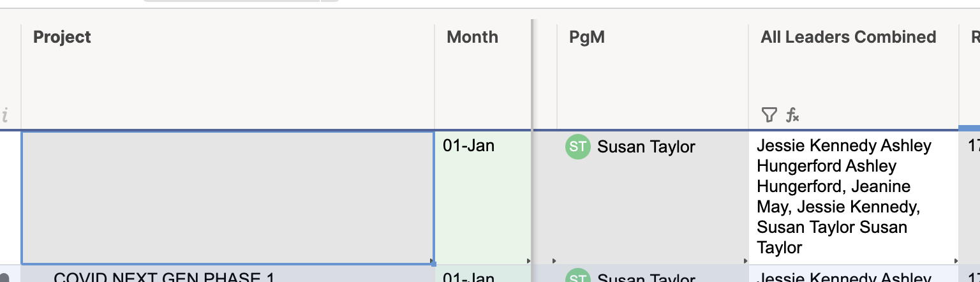This screenshot has height=282, width=980.
Task: Click the ST avatar in first row
Action: pos(578,147)
